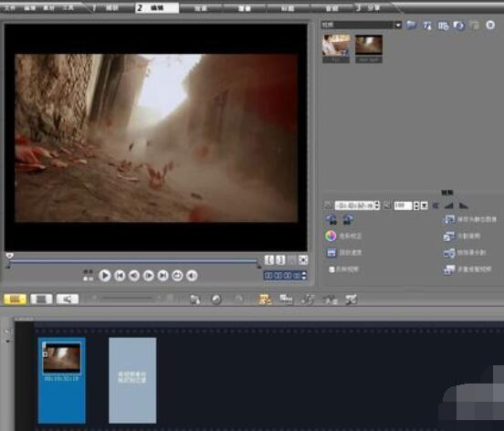Screen dimensions: 504x431
Task: Click the preview timecode stepper arrows
Action: 304,276
